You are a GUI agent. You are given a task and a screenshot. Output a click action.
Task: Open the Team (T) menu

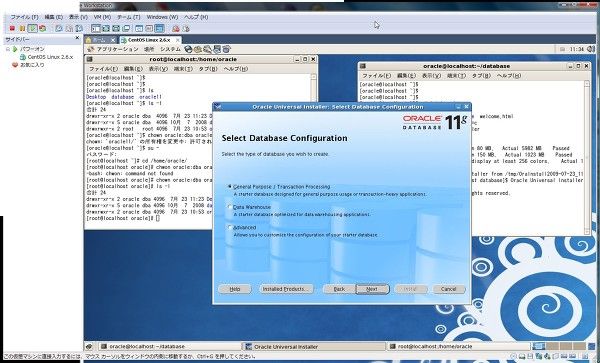(x=129, y=17)
